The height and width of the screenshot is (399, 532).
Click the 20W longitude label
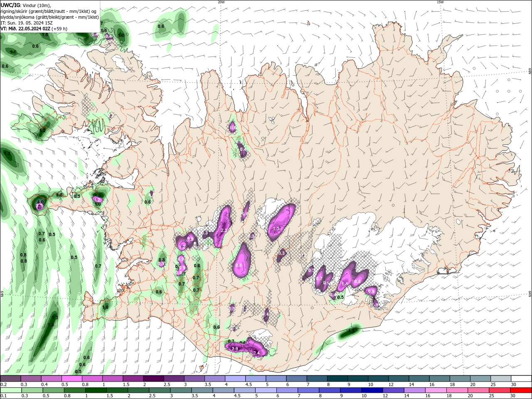coord(221,2)
